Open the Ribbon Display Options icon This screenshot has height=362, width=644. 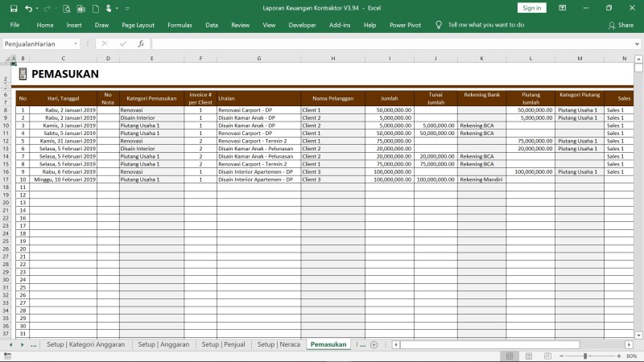tap(562, 8)
